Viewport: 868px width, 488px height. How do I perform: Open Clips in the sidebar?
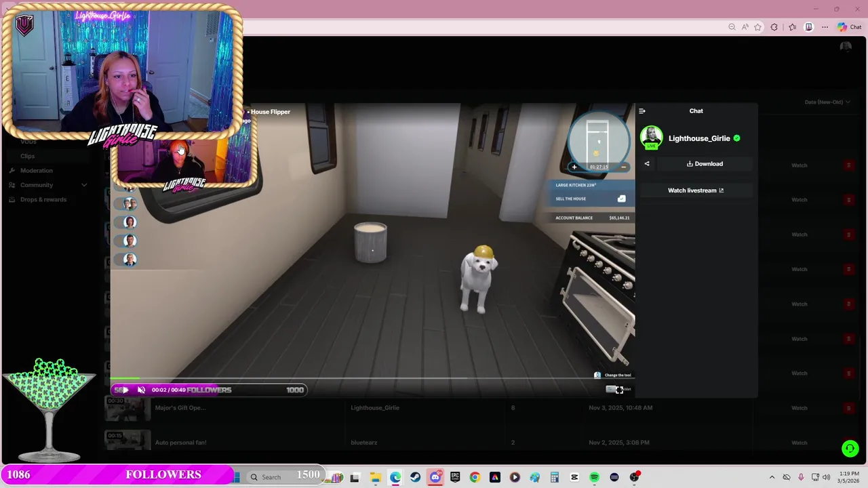(27, 156)
